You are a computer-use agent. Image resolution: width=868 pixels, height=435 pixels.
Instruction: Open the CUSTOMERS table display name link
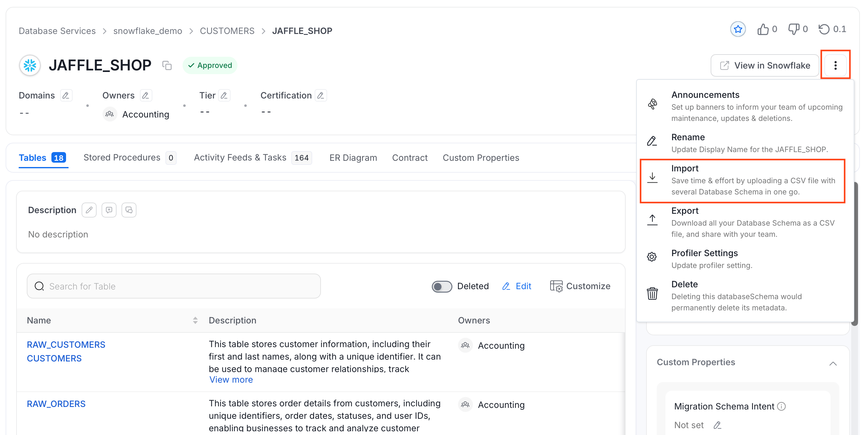click(x=54, y=358)
